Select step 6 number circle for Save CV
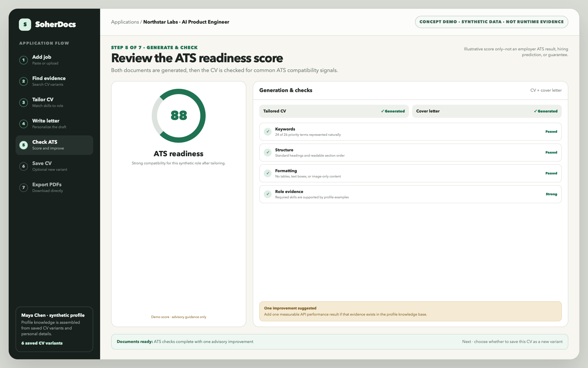Image resolution: width=588 pixels, height=368 pixels. point(24,166)
